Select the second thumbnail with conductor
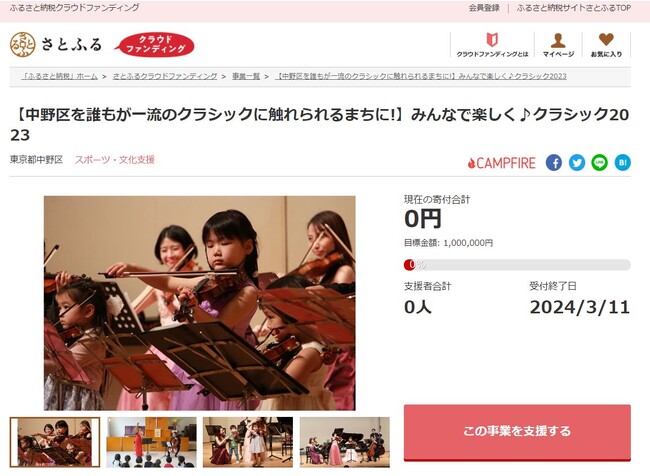This screenshot has height=476, width=650. [x=151, y=442]
